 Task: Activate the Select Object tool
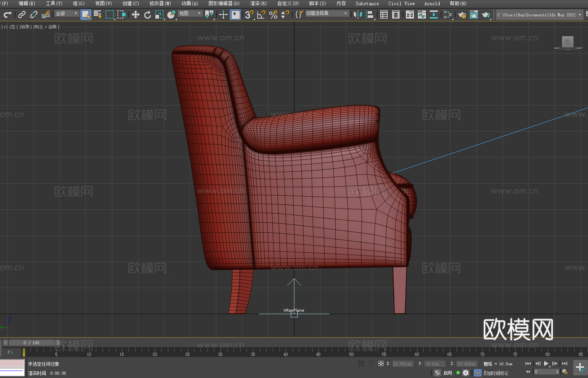tap(86, 14)
